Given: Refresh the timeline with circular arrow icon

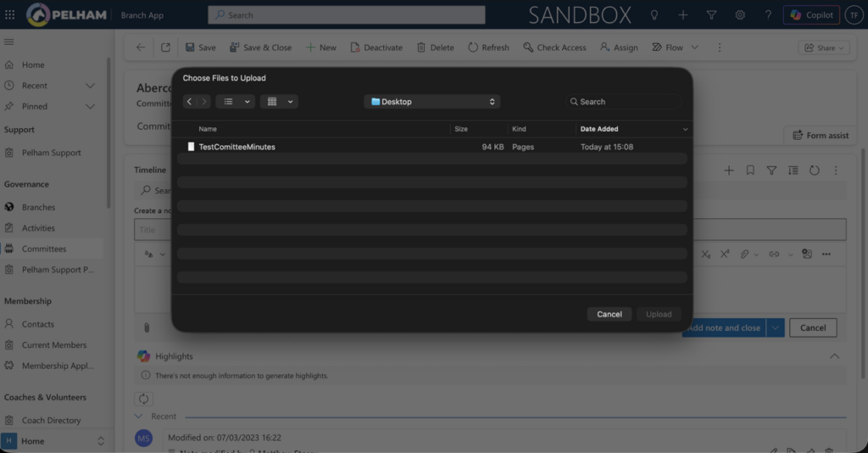Looking at the screenshot, I should pyautogui.click(x=814, y=171).
